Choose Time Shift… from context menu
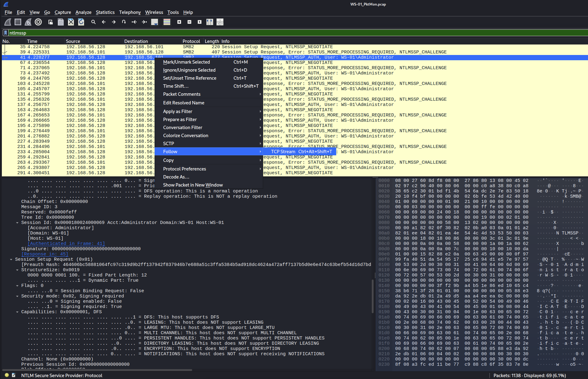Viewport: 588px width, 379px height. click(x=209, y=86)
